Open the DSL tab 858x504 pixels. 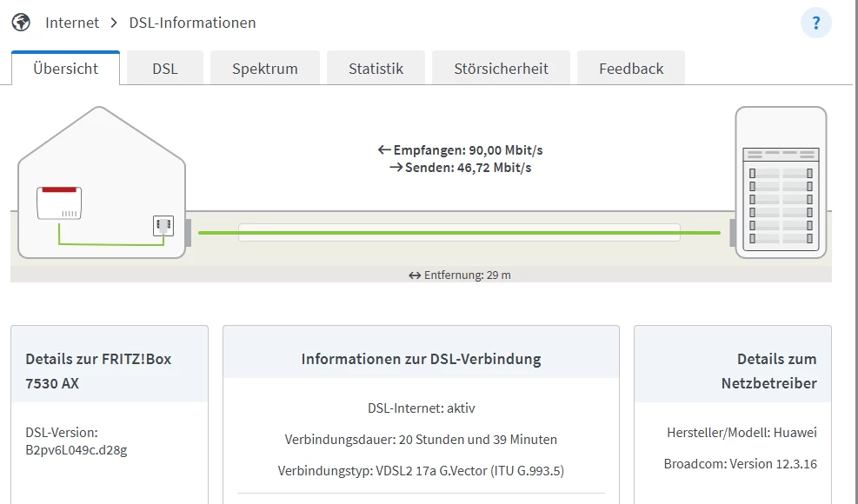tap(164, 69)
